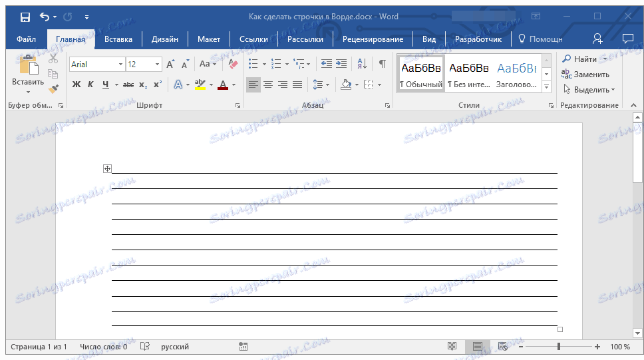Click the share person icon
This screenshot has width=644, height=360.
coord(597,39)
